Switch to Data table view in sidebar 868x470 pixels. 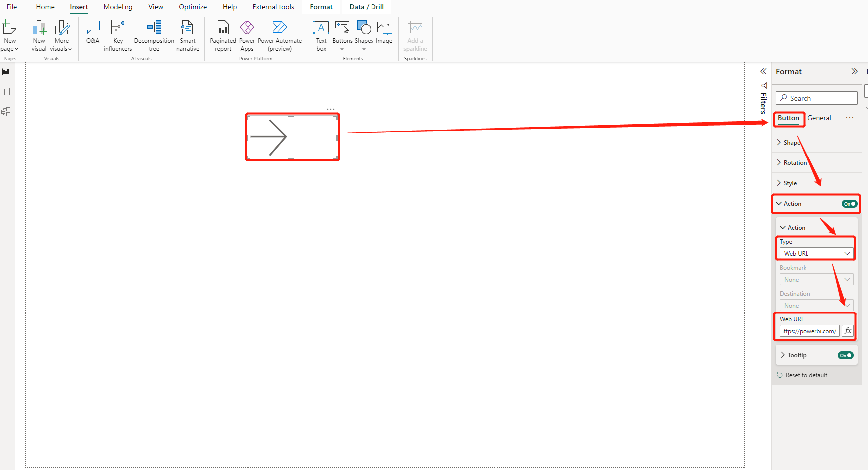click(x=6, y=92)
